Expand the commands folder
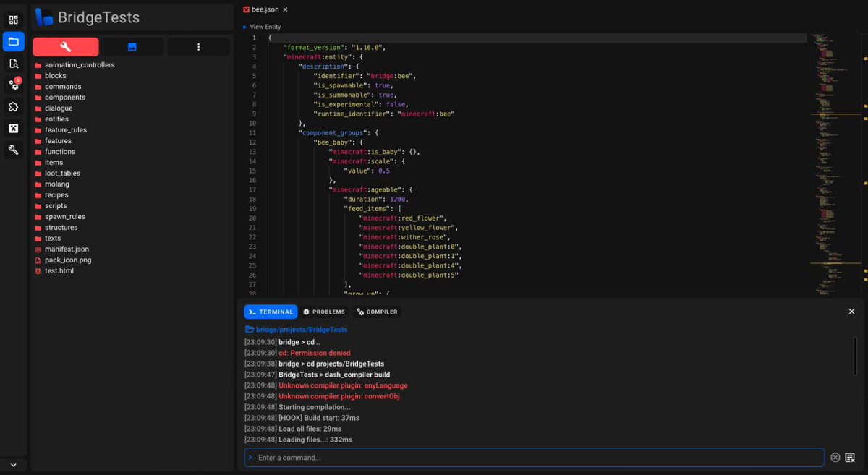This screenshot has width=868, height=475. point(58,87)
